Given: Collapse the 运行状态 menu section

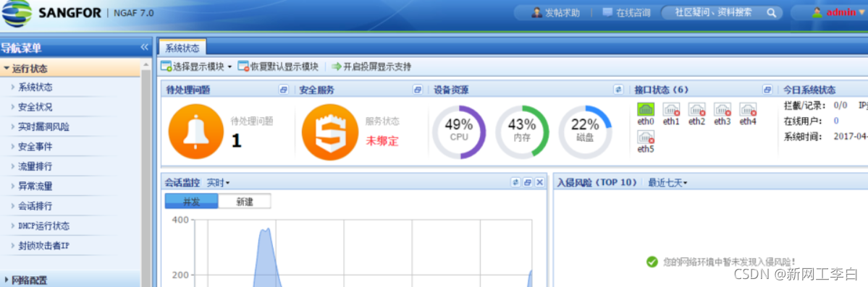Looking at the screenshot, I should click(69, 69).
